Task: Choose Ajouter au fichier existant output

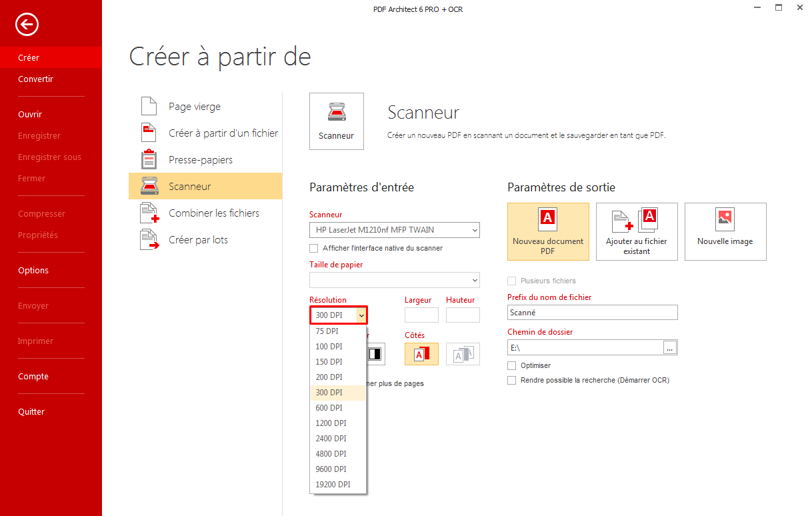Action: click(637, 231)
